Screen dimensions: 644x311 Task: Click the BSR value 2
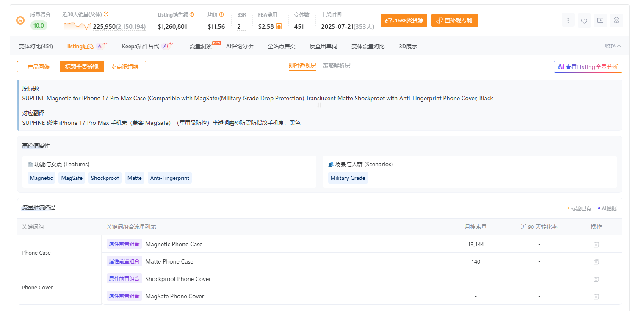tap(239, 27)
